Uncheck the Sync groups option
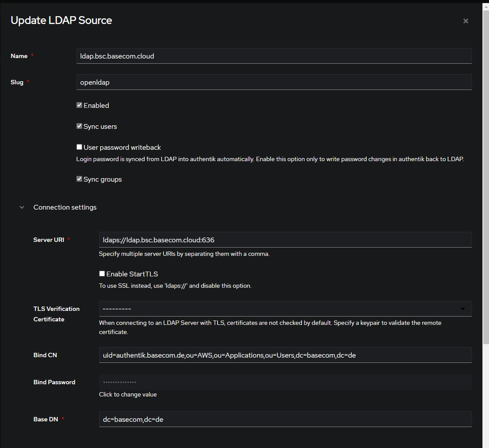 coord(79,179)
